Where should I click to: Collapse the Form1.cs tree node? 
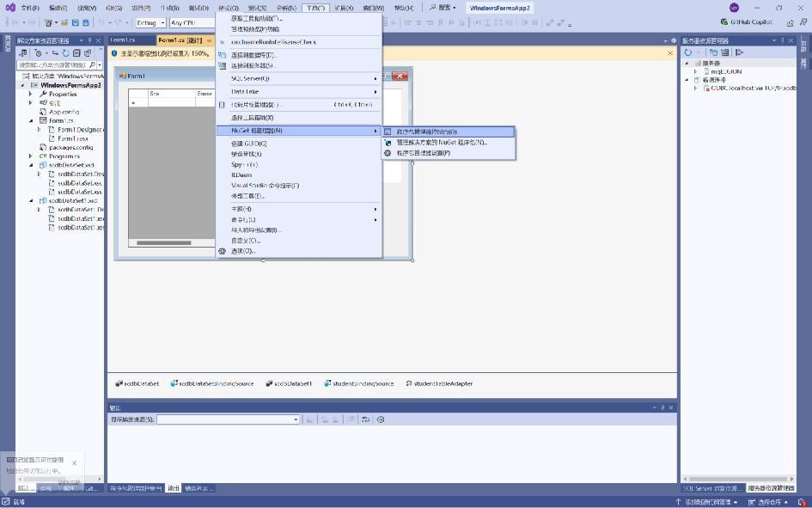31,120
